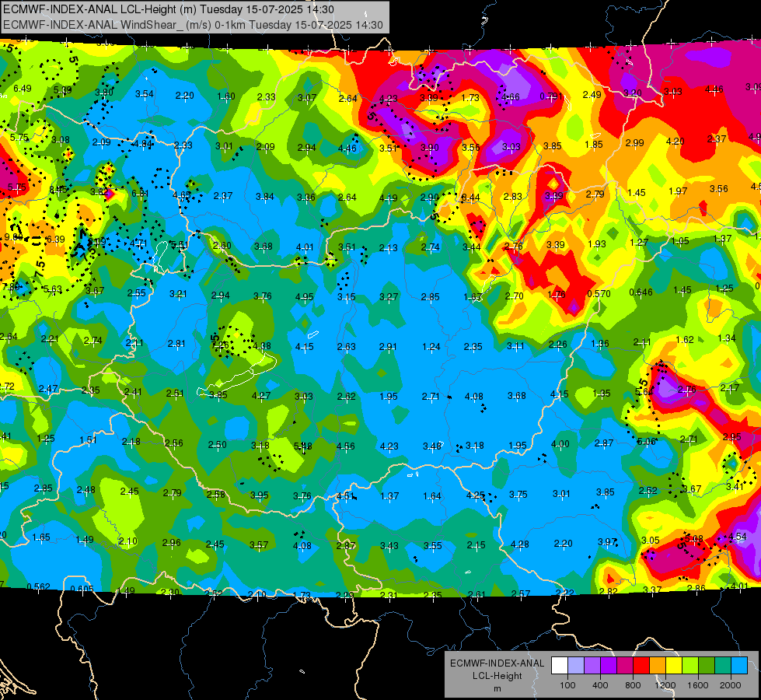Click the wind shear value 1.24
This screenshot has width=761, height=700.
(431, 346)
